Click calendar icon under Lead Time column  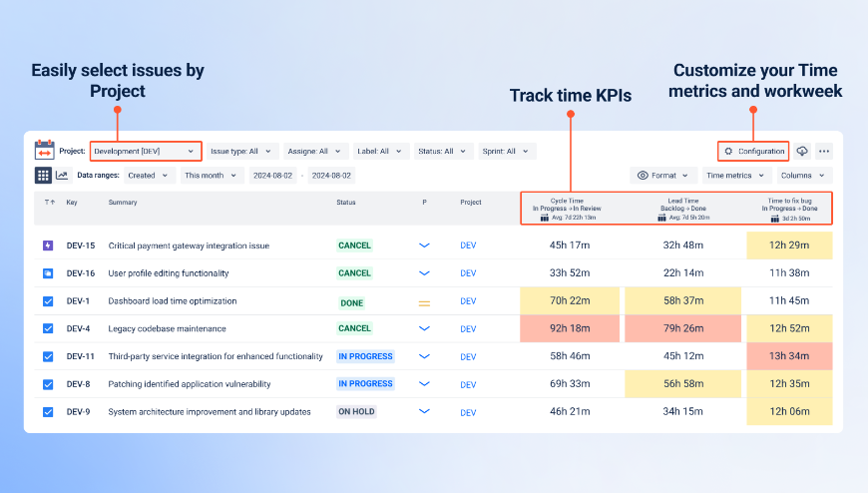[661, 218]
